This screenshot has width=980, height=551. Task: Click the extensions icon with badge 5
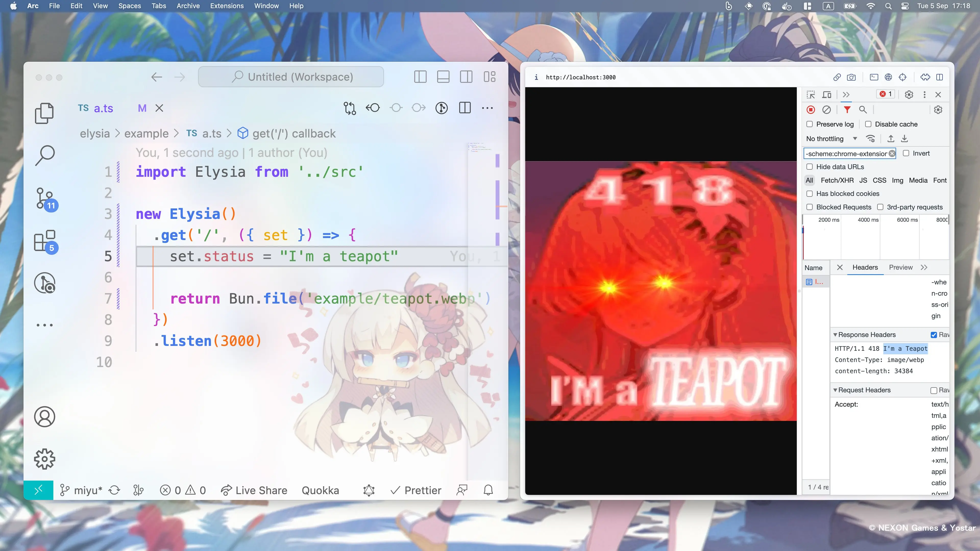click(44, 240)
